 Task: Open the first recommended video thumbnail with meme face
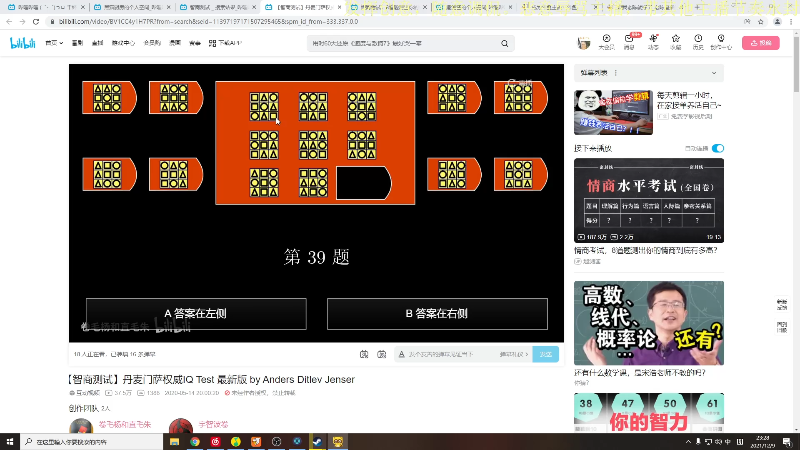[613, 112]
